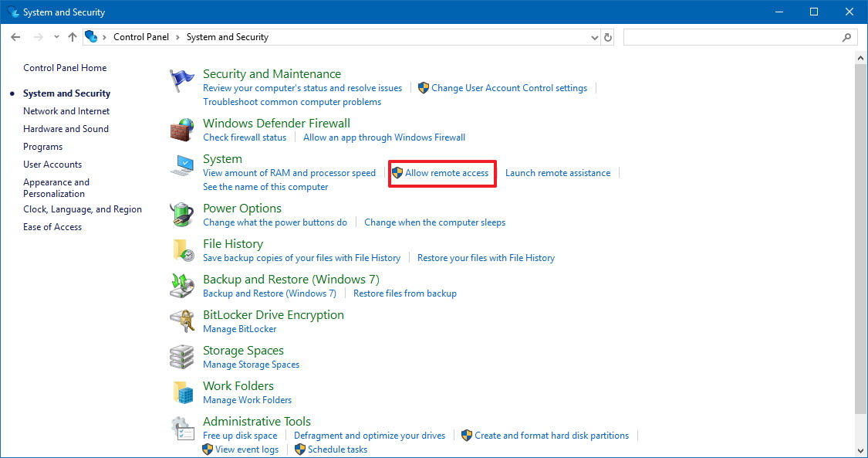Click Change when the computer sleeps
This screenshot has width=868, height=458.
pyautogui.click(x=434, y=222)
